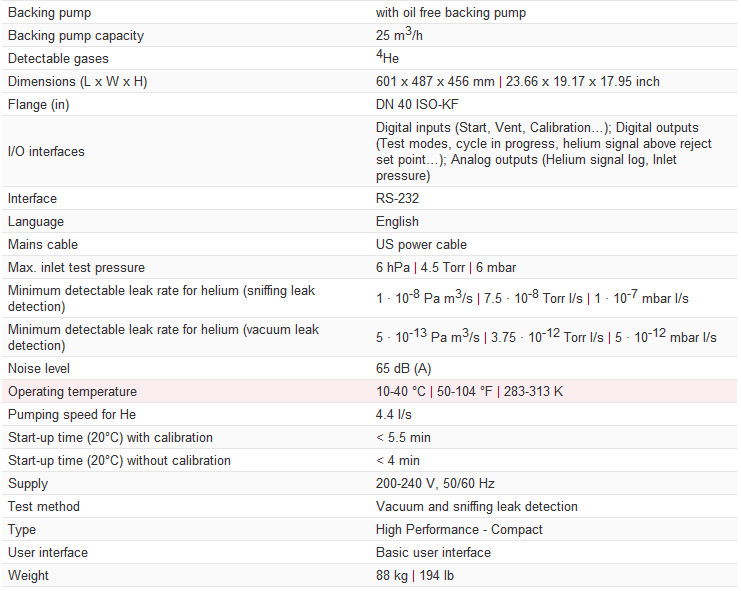Click the Dimensions (L x W x H) label
741x591 pixels.
point(77,81)
